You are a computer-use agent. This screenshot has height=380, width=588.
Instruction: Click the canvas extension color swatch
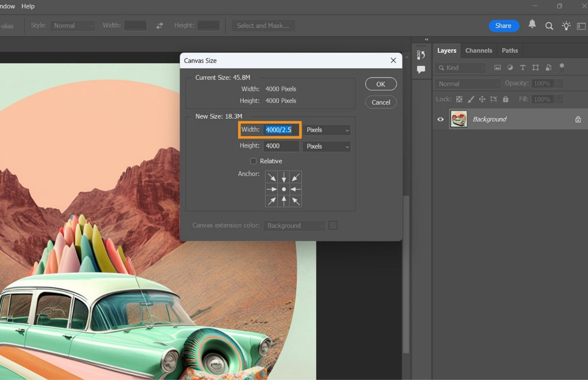click(333, 225)
